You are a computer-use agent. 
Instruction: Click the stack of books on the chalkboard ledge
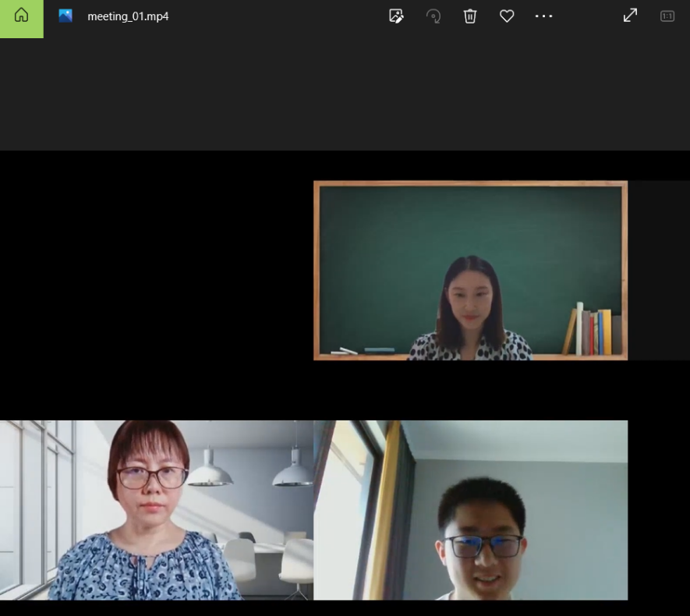[x=593, y=331]
